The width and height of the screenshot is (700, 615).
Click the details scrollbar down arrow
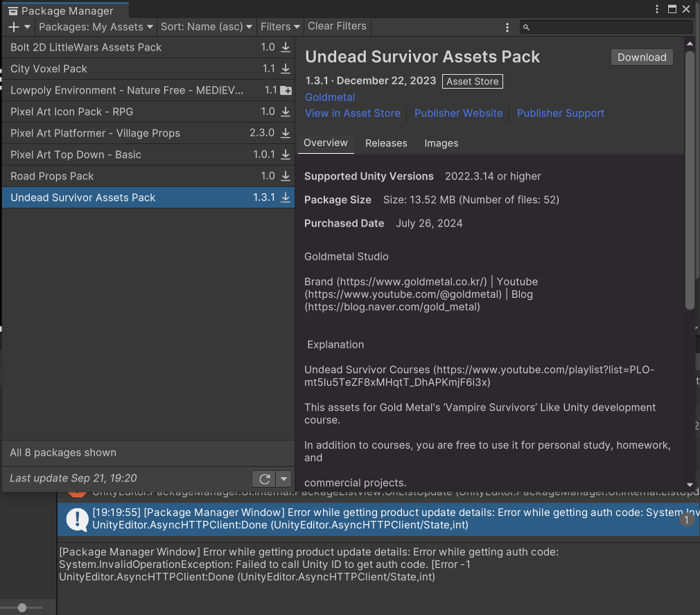point(690,485)
